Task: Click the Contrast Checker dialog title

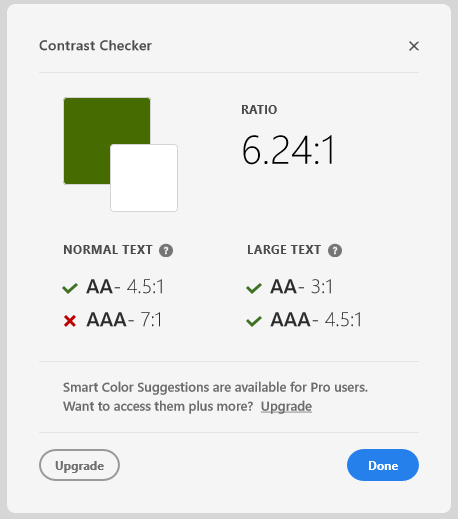Action: [95, 46]
